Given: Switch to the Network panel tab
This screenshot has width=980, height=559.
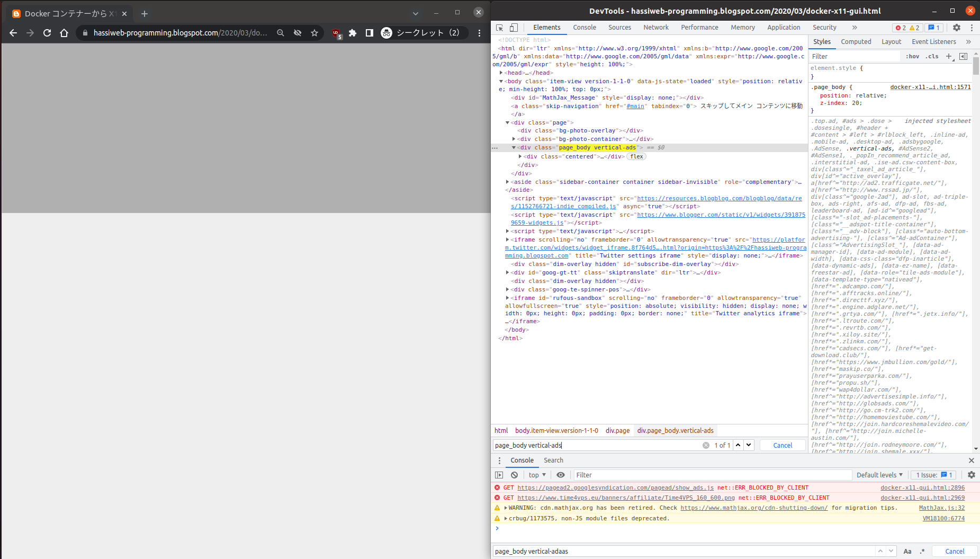Looking at the screenshot, I should [656, 28].
